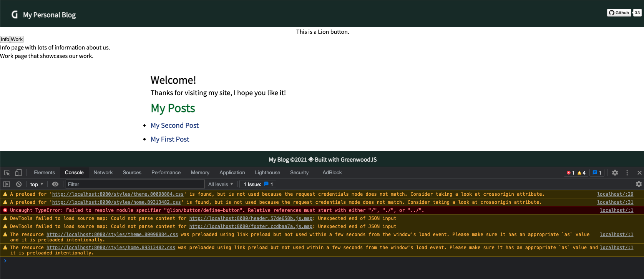Switch to the Performance tab
The height and width of the screenshot is (279, 644).
tap(166, 173)
